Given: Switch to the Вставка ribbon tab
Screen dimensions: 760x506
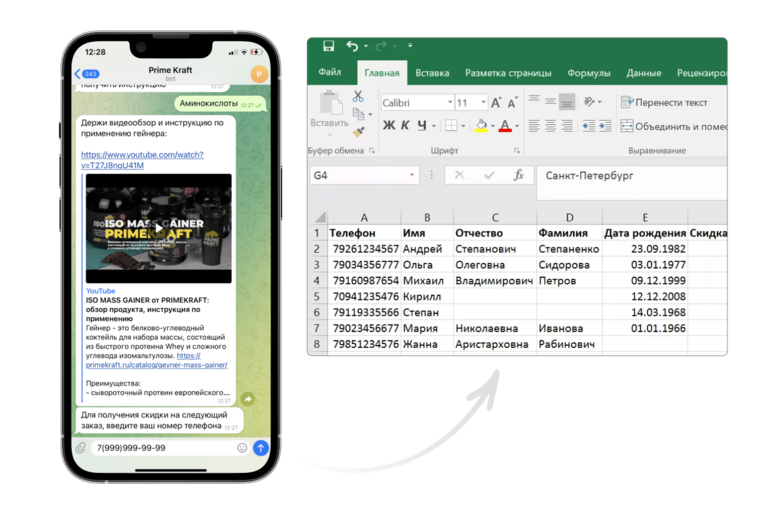Looking at the screenshot, I should (432, 73).
